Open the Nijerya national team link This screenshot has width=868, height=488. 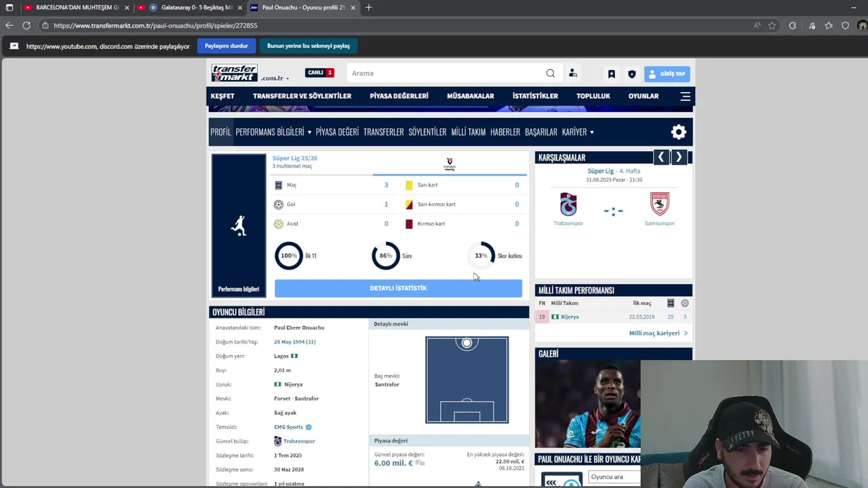click(x=570, y=317)
